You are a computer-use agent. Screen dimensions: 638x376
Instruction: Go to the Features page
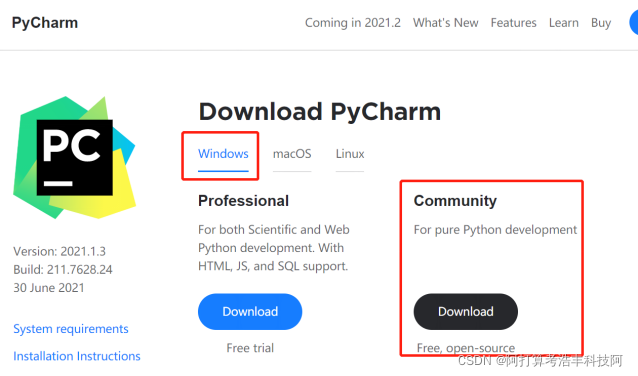point(513,23)
